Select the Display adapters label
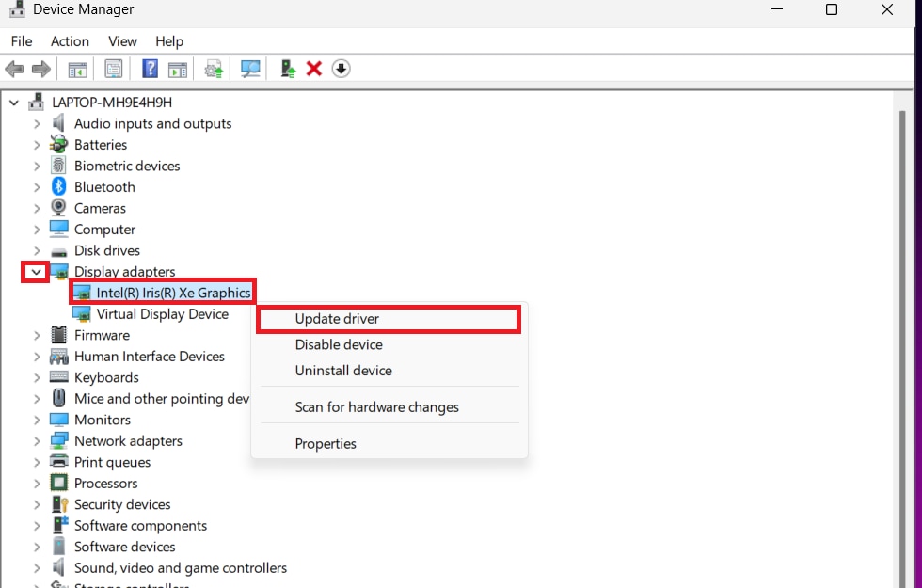Screen dimensions: 922x588 point(124,272)
